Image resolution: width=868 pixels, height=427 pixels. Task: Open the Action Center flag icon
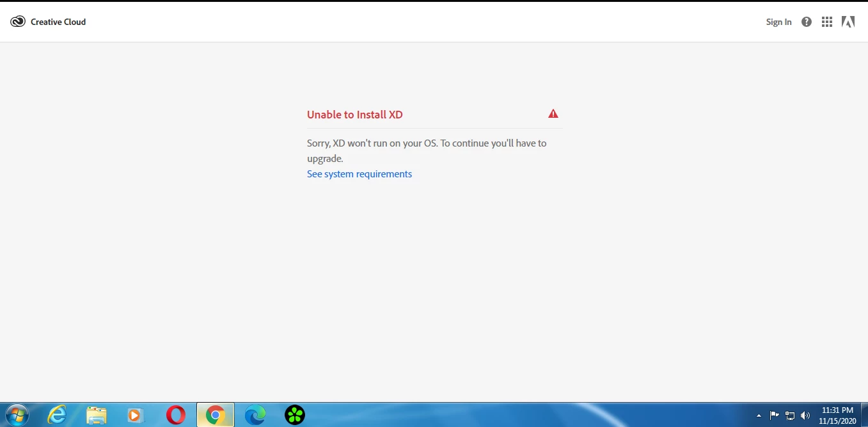point(775,415)
